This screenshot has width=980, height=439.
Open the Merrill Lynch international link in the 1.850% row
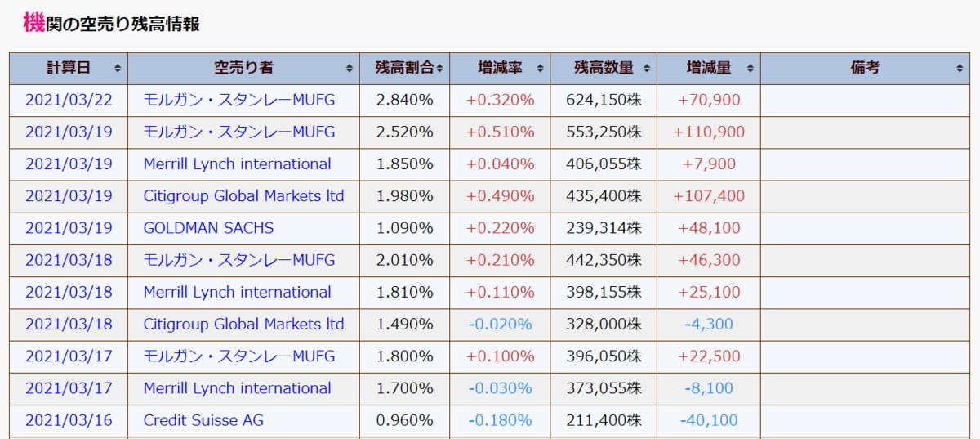tap(238, 164)
